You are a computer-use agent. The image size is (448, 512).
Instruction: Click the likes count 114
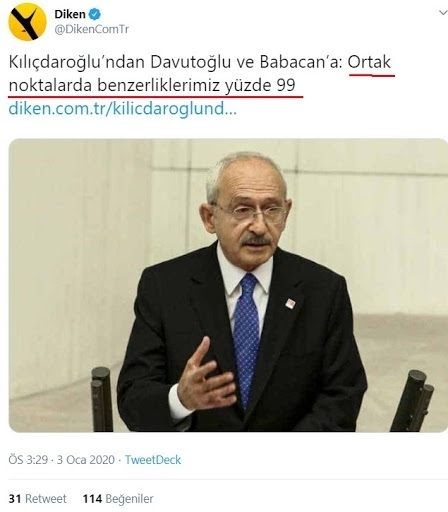click(x=92, y=499)
